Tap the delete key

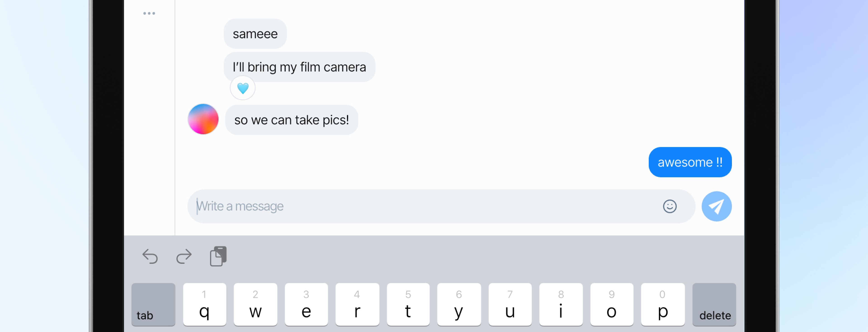[x=714, y=304]
